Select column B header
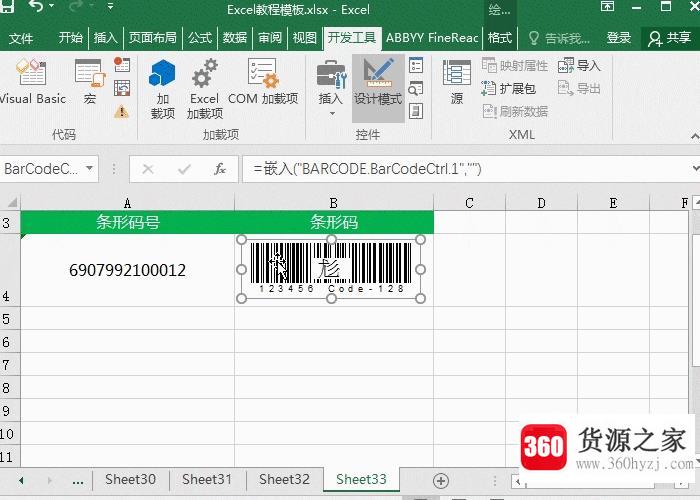The image size is (700, 500). (x=334, y=203)
